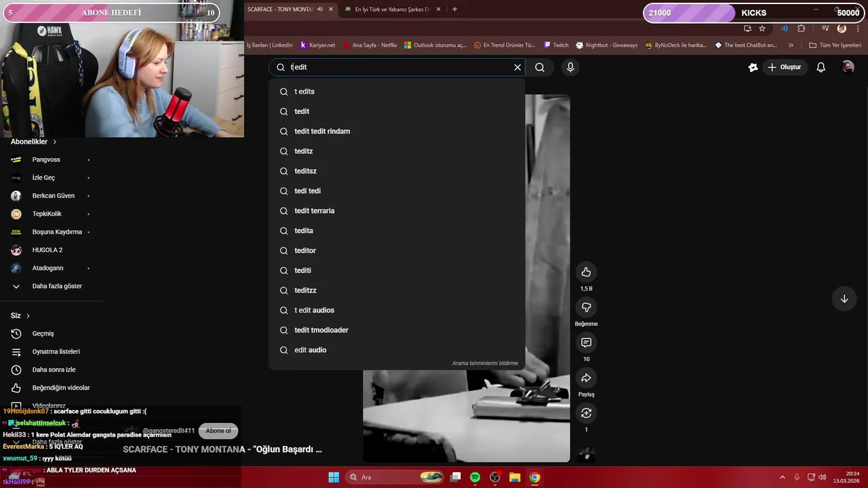This screenshot has width=868, height=488.
Task: Open Spotify from the taskbar
Action: [x=475, y=477]
